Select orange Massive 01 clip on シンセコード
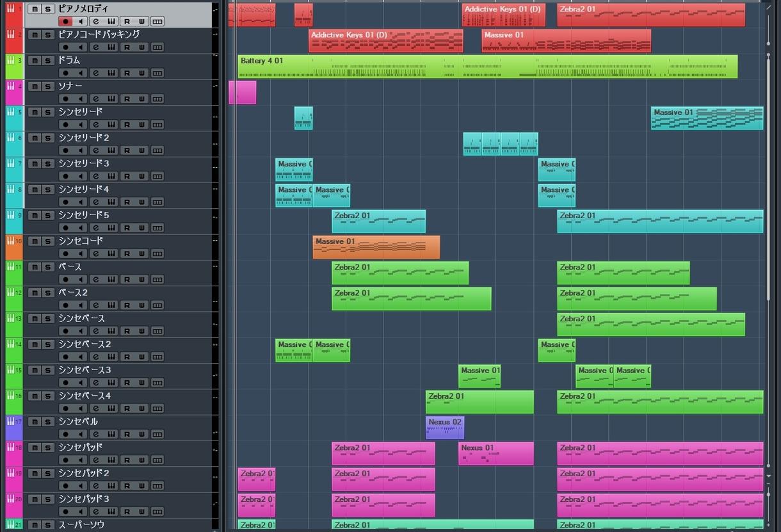 pos(376,247)
